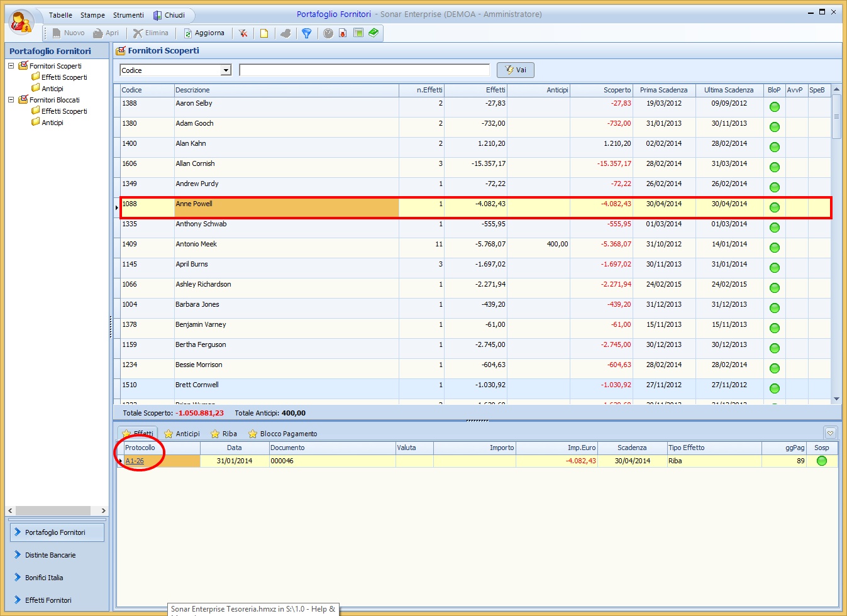Viewport: 847px width, 616px height.
Task: Click the search text input field
Action: 364,70
